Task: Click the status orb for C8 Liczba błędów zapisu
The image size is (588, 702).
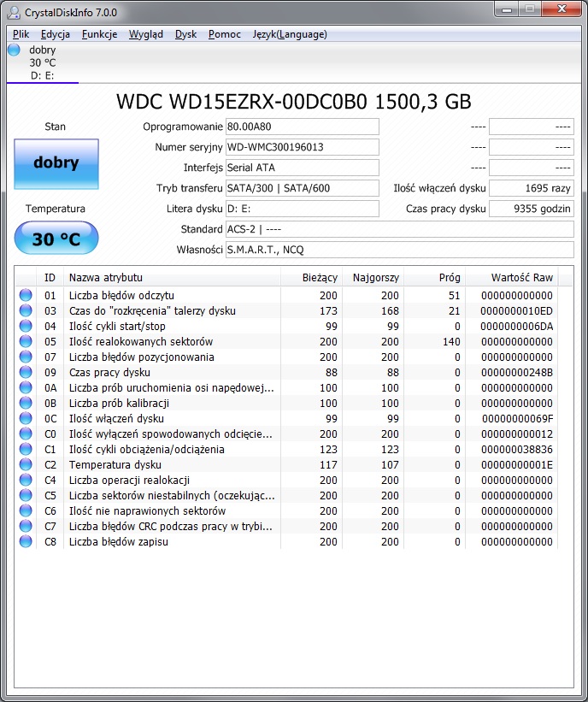Action: [26, 541]
